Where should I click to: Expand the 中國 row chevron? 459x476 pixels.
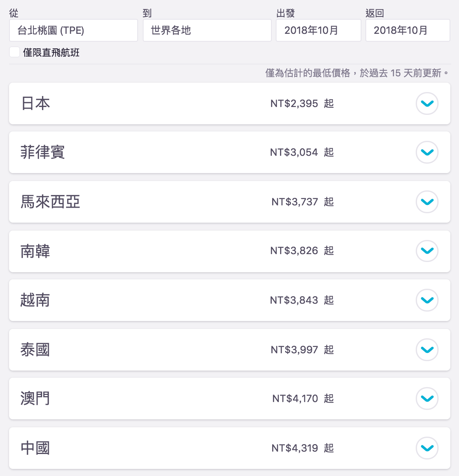coord(427,448)
